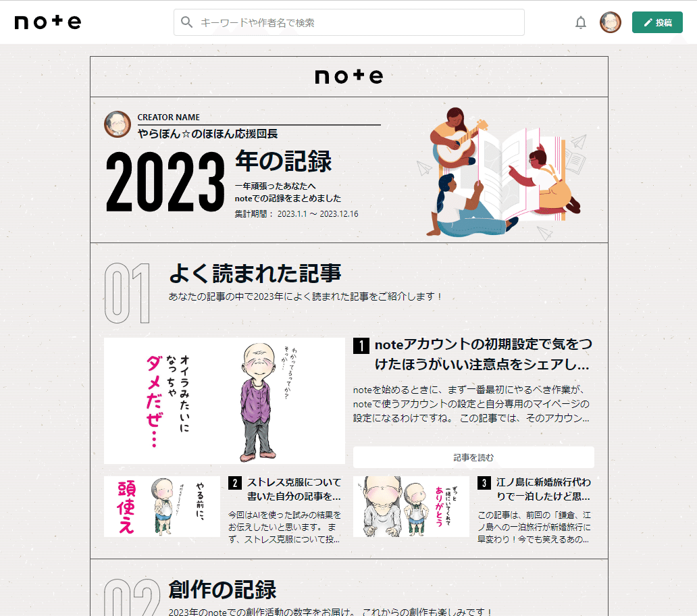The width and height of the screenshot is (697, 616).
Task: Click the green 投稿 post button
Action: [657, 22]
